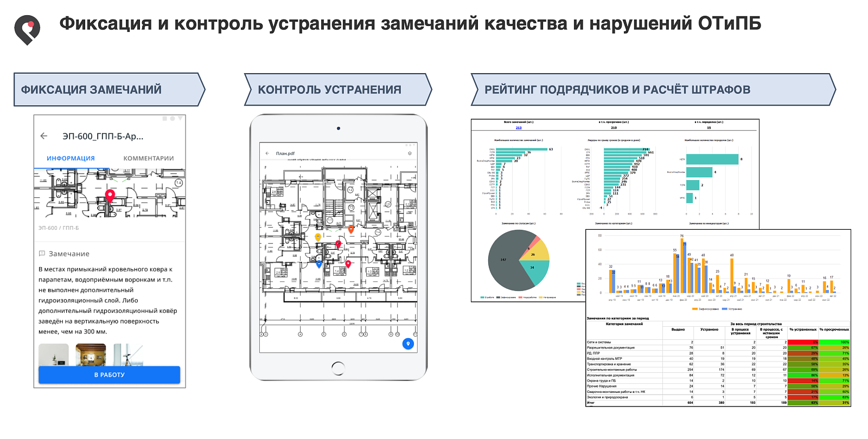Viewport: 868px width, 439px height.
Task: Select the orange marker pin on tablet floor plan
Action: 351,230
